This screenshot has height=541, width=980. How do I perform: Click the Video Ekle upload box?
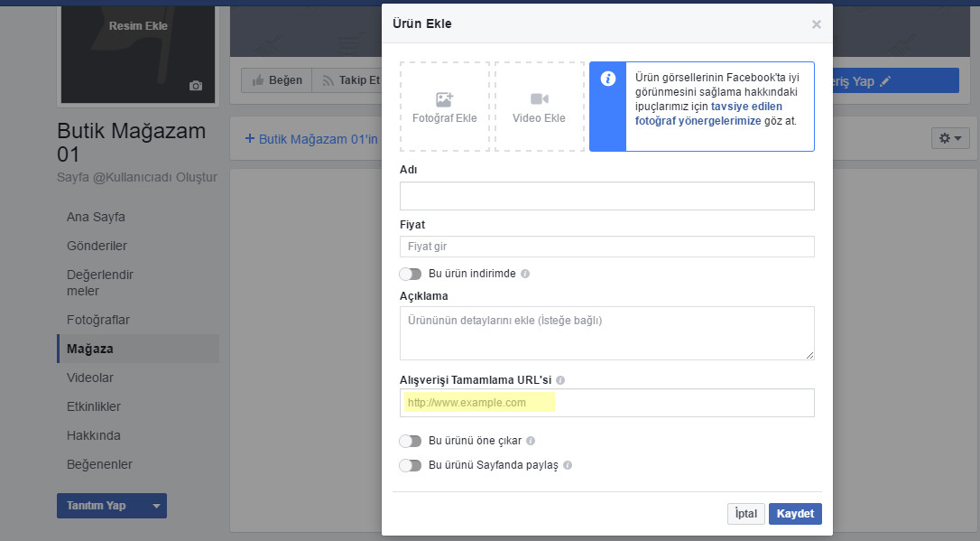[540, 107]
